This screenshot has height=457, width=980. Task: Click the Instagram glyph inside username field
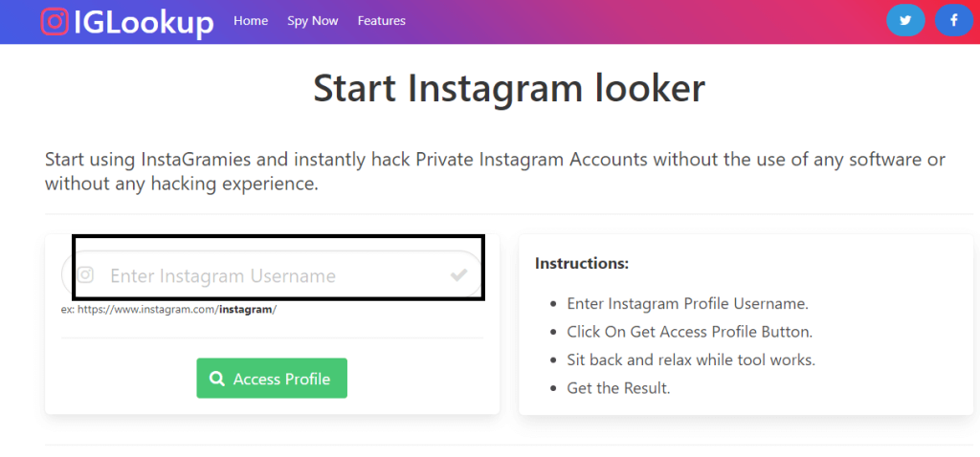pos(86,275)
